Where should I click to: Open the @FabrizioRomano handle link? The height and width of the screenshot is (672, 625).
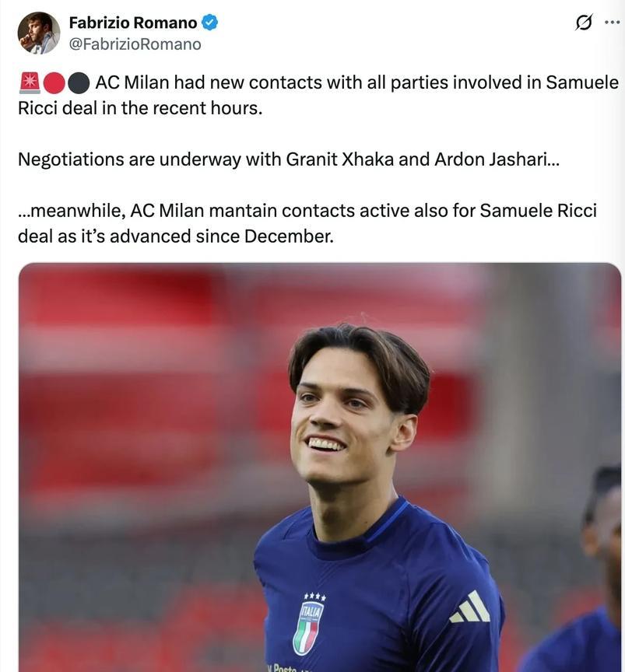(x=135, y=44)
